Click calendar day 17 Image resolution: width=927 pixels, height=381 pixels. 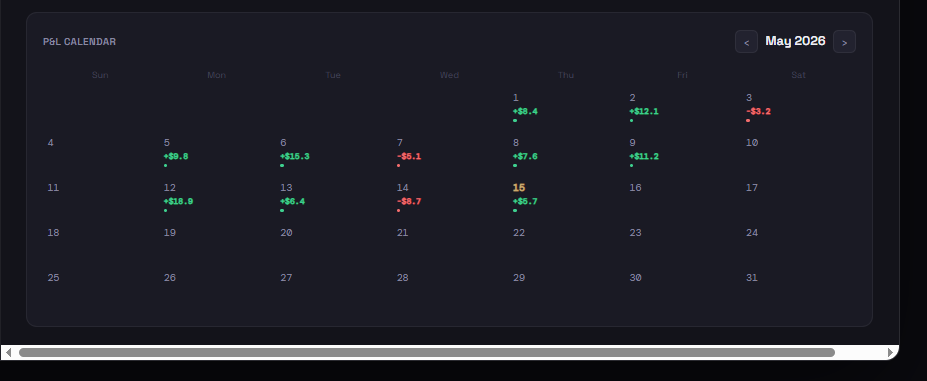[x=799, y=199]
